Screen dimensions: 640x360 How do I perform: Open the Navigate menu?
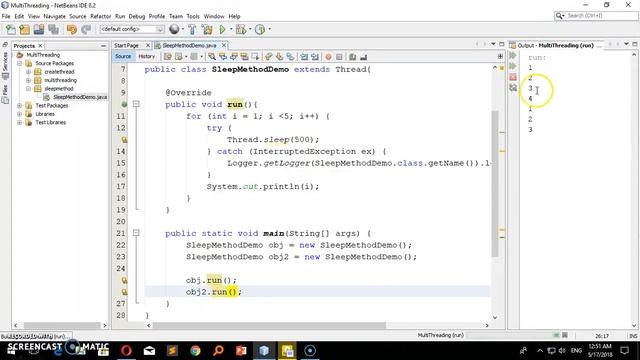tap(54, 16)
